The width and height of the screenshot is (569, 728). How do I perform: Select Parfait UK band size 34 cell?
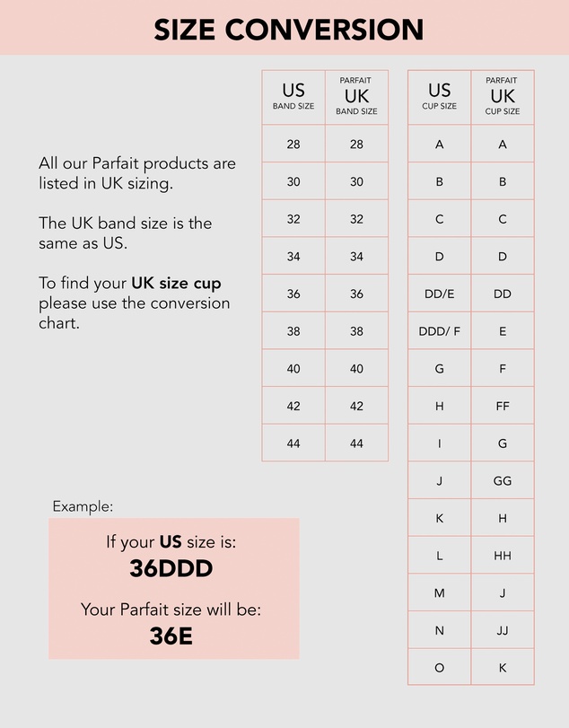click(356, 255)
